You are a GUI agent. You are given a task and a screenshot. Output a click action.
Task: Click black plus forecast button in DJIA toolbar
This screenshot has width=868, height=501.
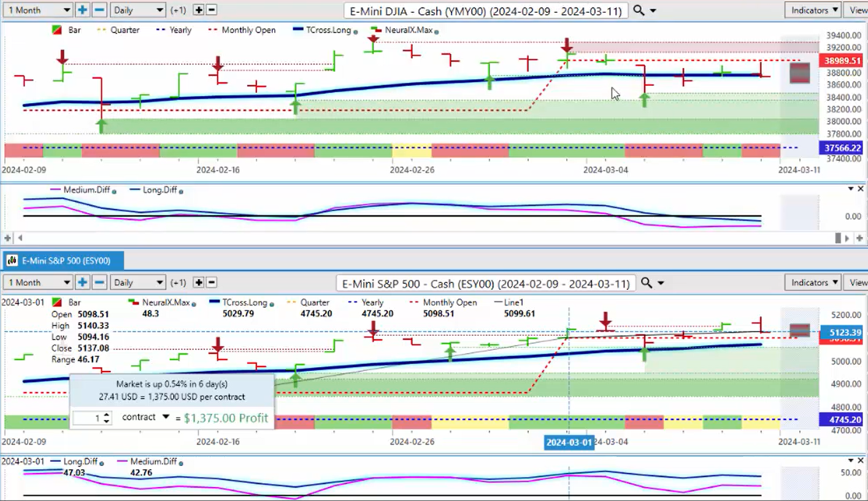(x=199, y=10)
